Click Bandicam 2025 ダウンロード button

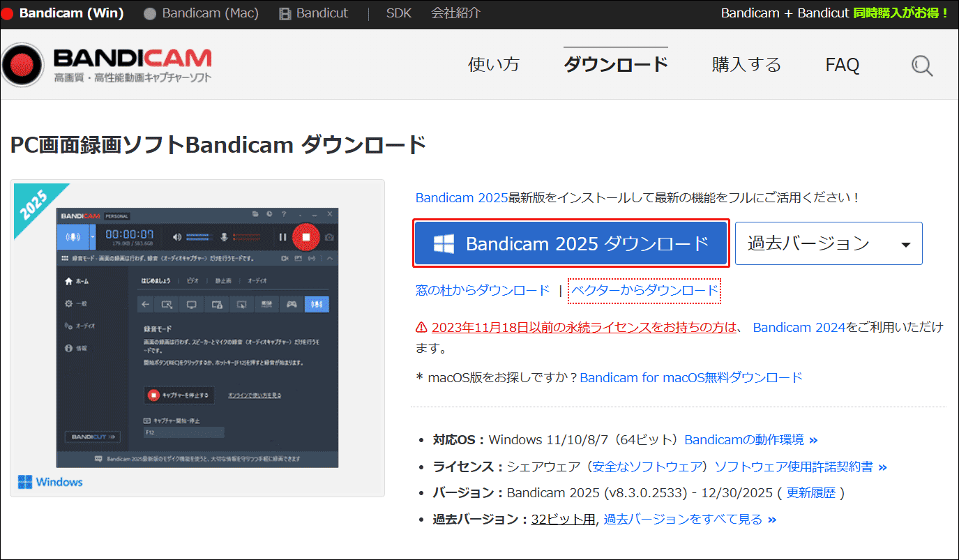click(x=571, y=243)
